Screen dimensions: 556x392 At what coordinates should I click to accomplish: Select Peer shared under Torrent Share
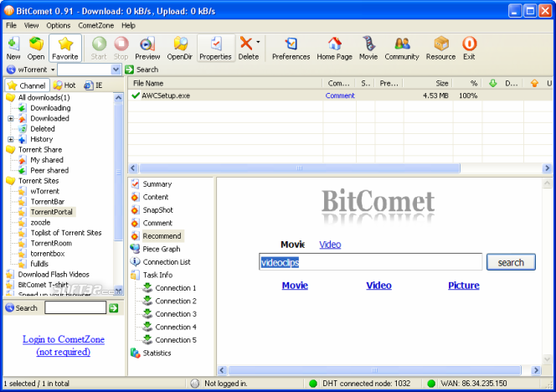[49, 170]
